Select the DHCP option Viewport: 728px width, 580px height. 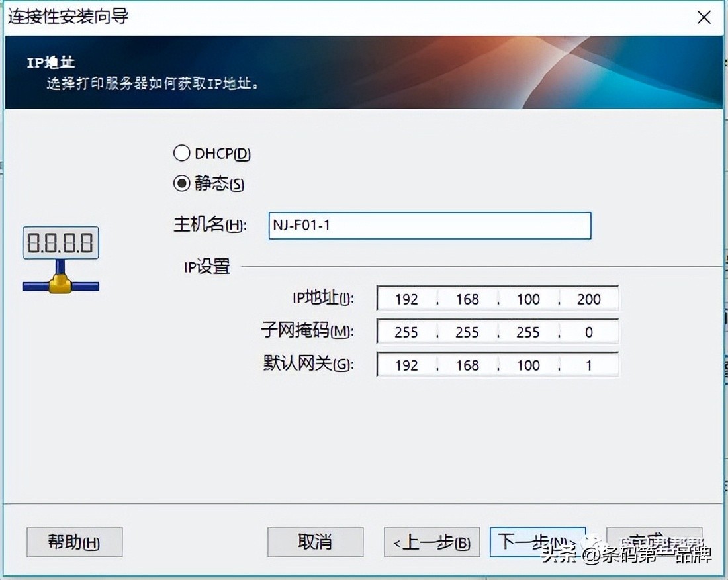click(x=182, y=152)
